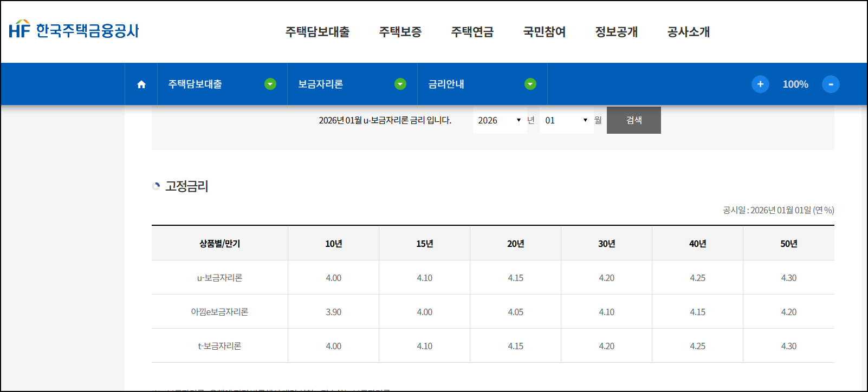Click the 40년 column header
The height and width of the screenshot is (392, 868).
click(x=698, y=244)
